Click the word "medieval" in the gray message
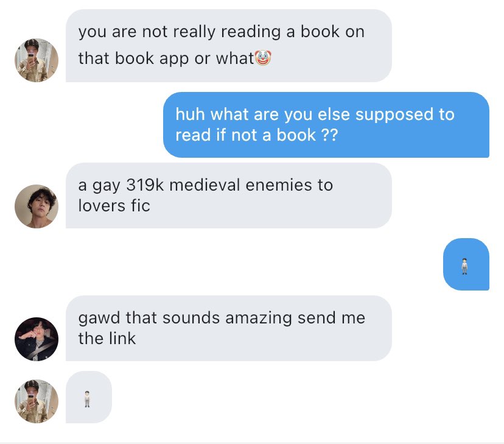Screen dimensions: 504x444 tap(205, 185)
